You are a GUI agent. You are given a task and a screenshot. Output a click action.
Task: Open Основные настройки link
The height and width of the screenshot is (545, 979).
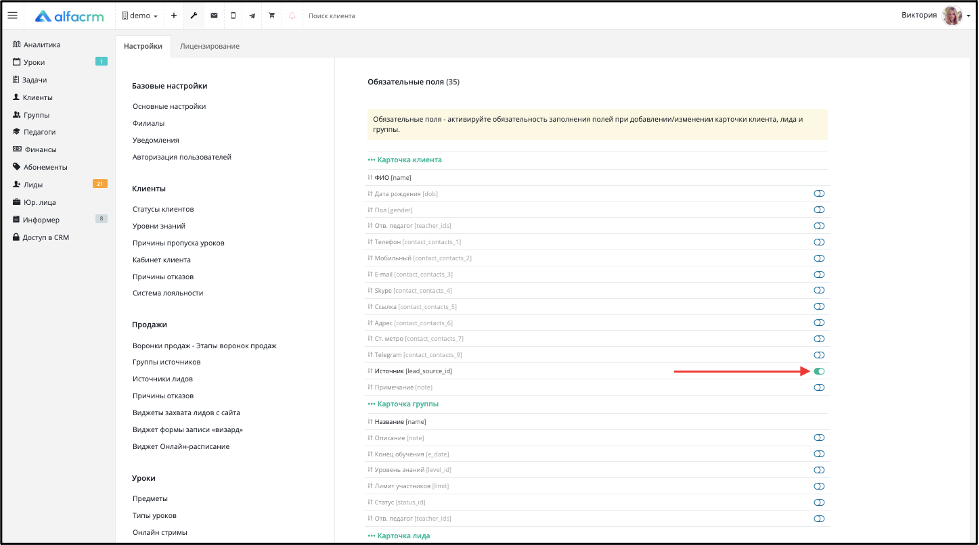pos(169,107)
